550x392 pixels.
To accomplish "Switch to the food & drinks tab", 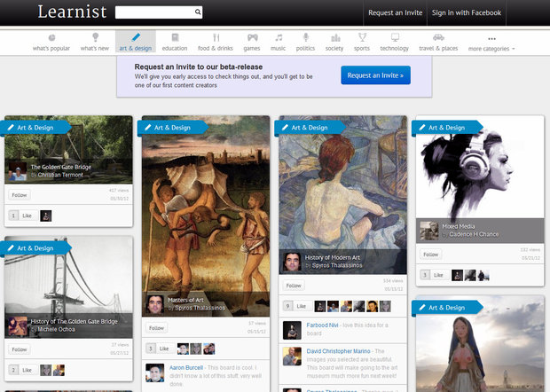I will point(214,48).
